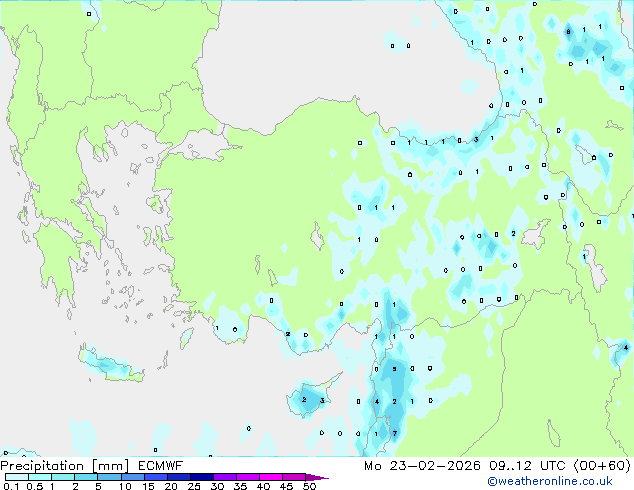Select the 0.5–1 mm legend color swatch
Image resolution: width=634 pixels, height=490 pixels.
pos(40,477)
